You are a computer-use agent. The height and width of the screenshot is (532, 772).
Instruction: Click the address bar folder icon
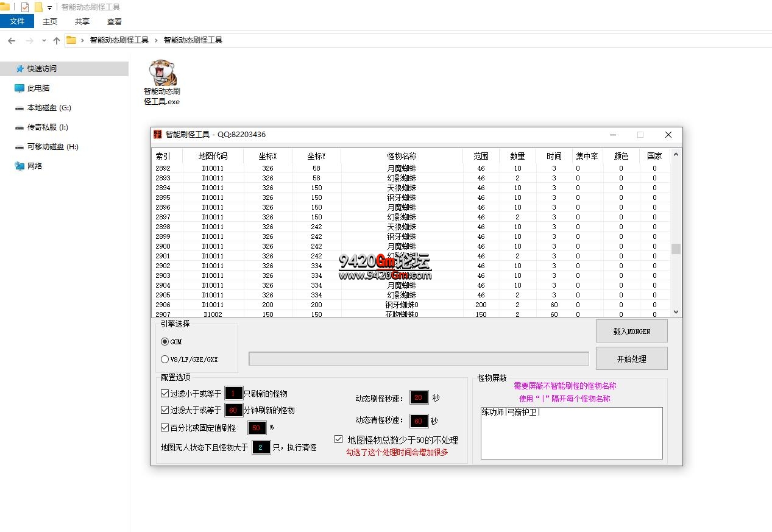click(71, 40)
